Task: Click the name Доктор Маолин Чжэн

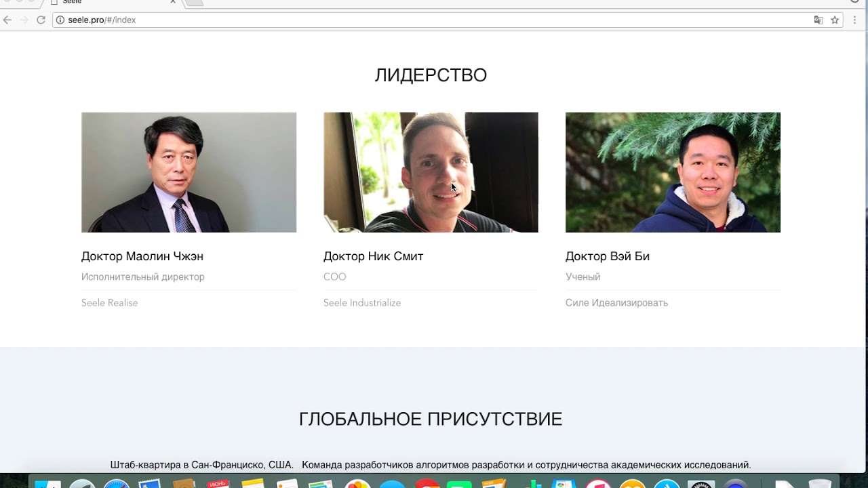Action: [x=142, y=256]
